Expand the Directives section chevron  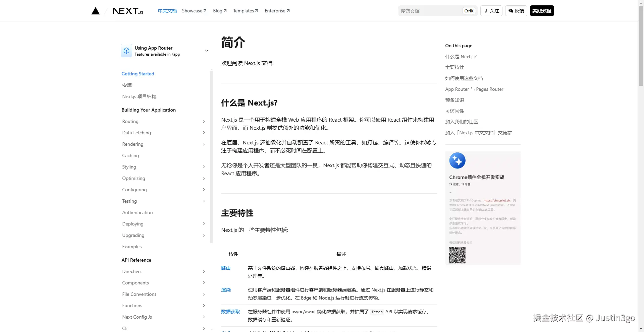click(204, 271)
